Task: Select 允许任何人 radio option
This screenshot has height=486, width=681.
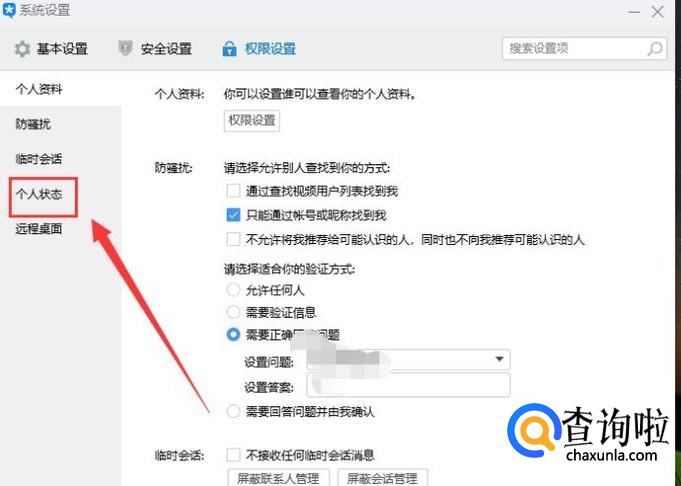Action: click(x=233, y=290)
